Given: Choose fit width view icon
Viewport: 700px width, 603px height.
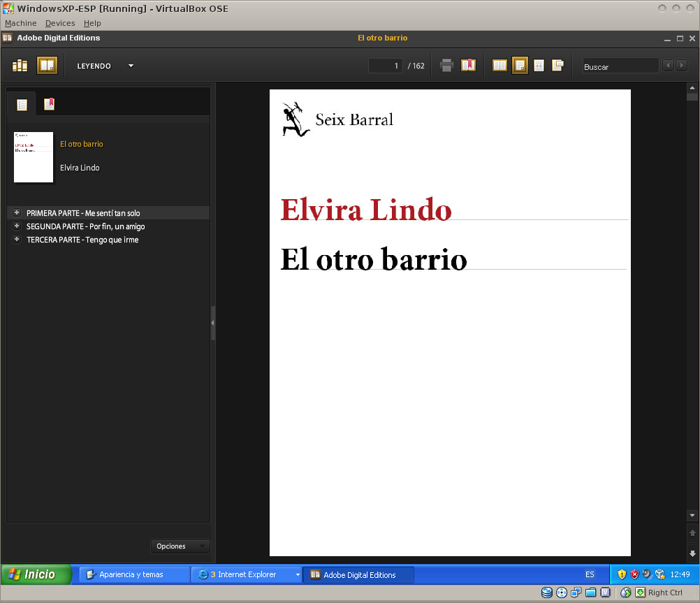Looking at the screenshot, I should (x=539, y=66).
